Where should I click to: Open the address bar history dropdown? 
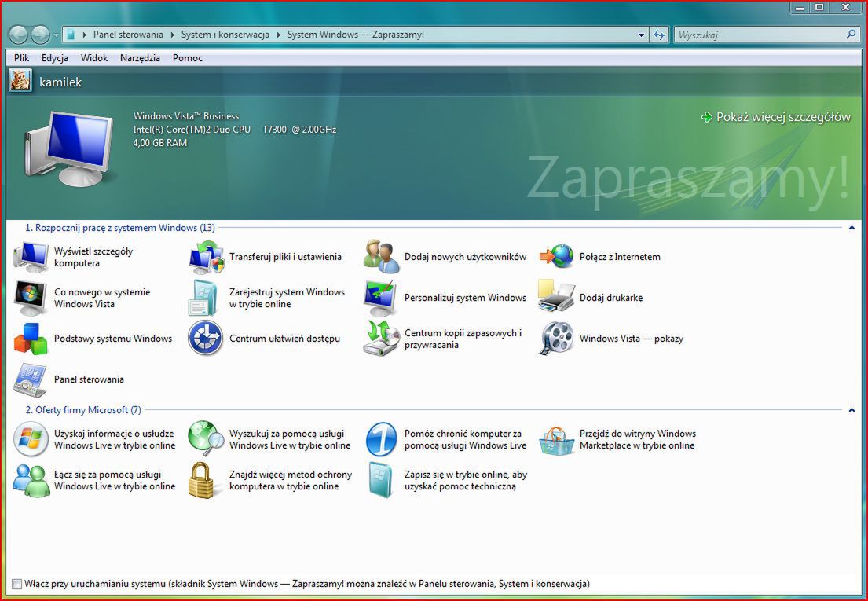(x=641, y=35)
